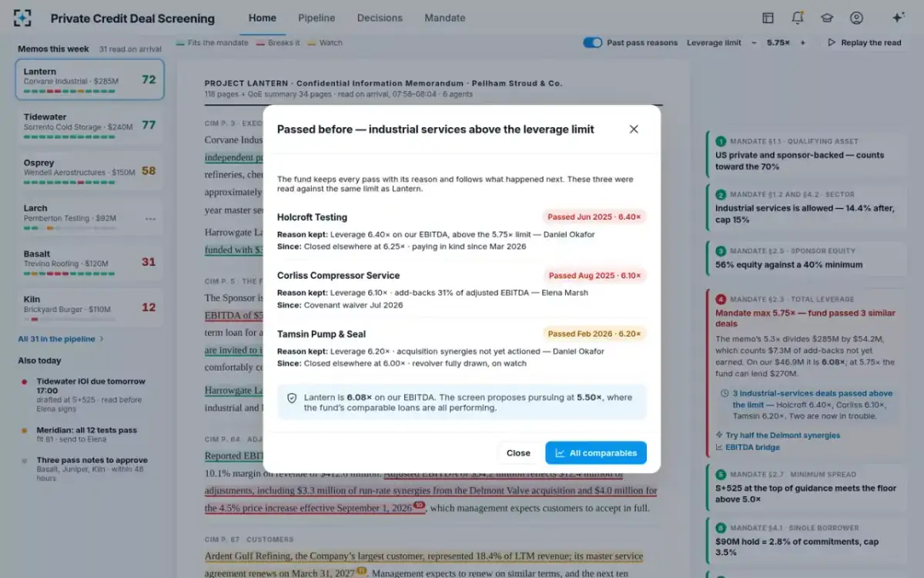
Task: Select the Basalt memo card
Action: (89, 262)
